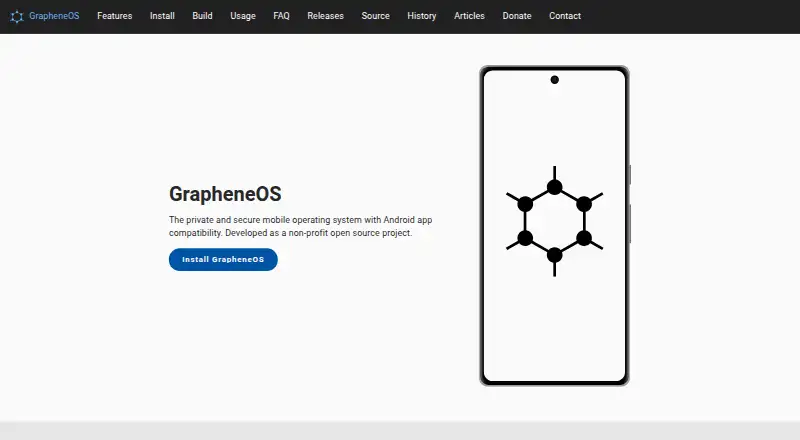Open the FAQ page
Viewport: 800px width, 440px height.
pyautogui.click(x=282, y=16)
